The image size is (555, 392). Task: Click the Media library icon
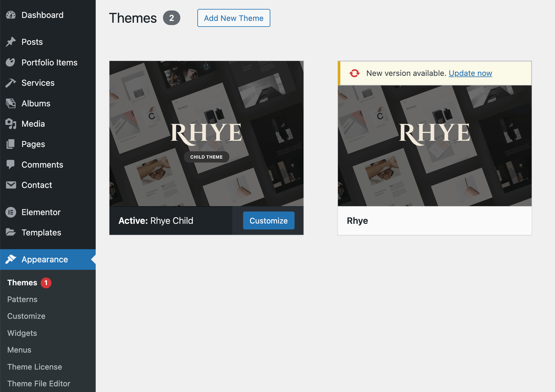pyautogui.click(x=11, y=124)
